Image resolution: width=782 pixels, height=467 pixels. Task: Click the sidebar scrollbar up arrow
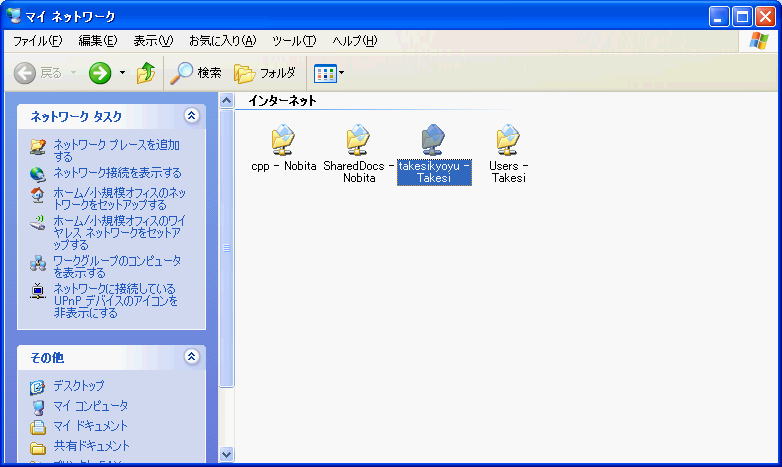click(x=226, y=101)
